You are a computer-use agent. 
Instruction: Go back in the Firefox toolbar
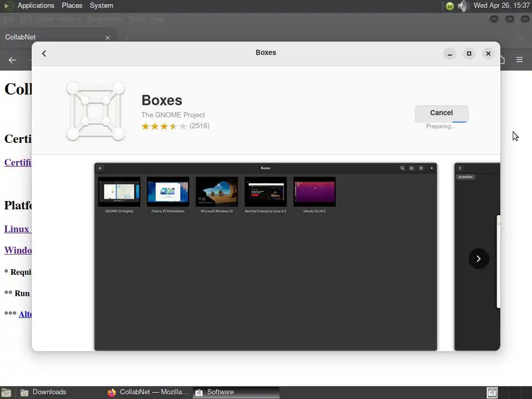pos(12,60)
